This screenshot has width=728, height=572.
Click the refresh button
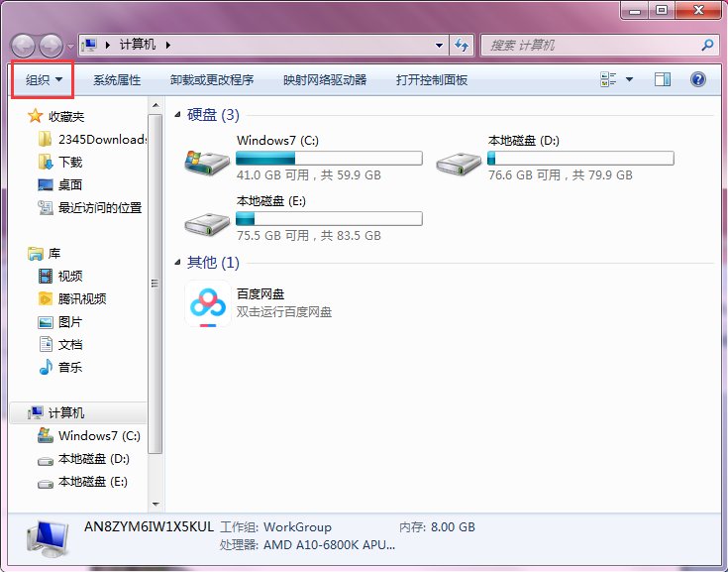(x=462, y=45)
